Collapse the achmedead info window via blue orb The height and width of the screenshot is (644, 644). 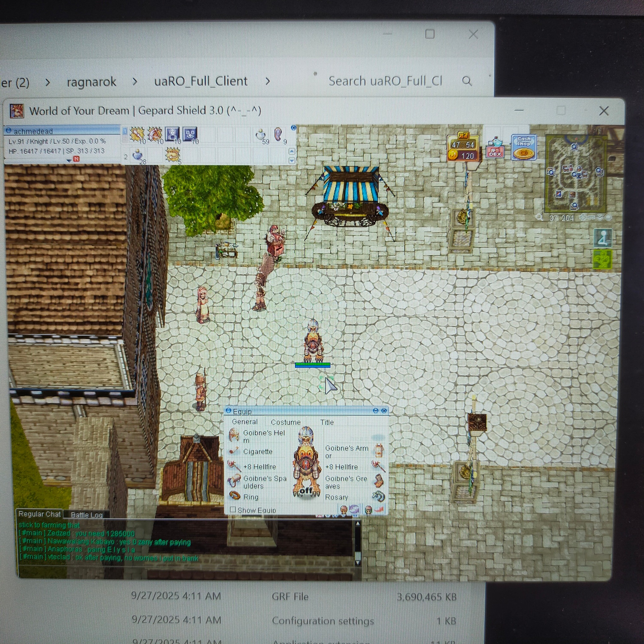[x=9, y=131]
